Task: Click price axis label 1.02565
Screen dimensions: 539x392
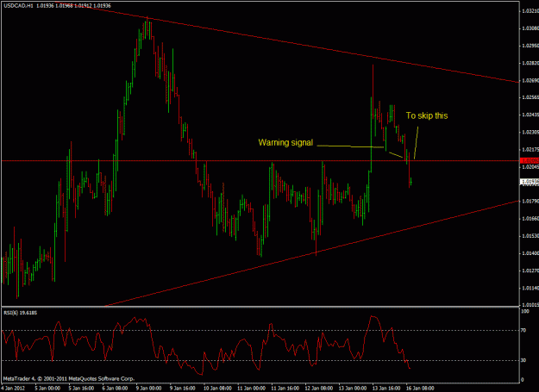Action: point(530,97)
